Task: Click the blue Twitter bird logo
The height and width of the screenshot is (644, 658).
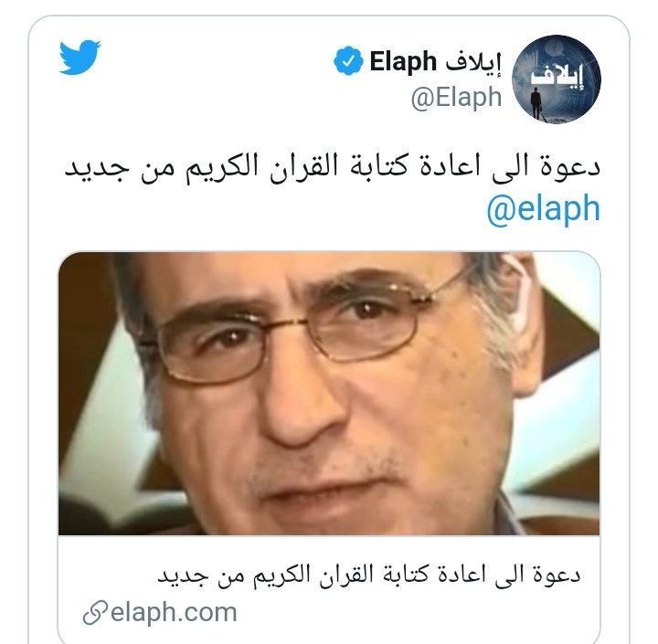Action: click(80, 58)
